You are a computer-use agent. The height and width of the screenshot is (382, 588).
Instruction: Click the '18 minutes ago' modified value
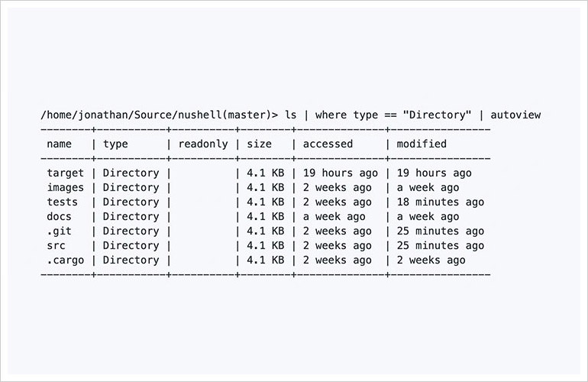pyautogui.click(x=440, y=202)
